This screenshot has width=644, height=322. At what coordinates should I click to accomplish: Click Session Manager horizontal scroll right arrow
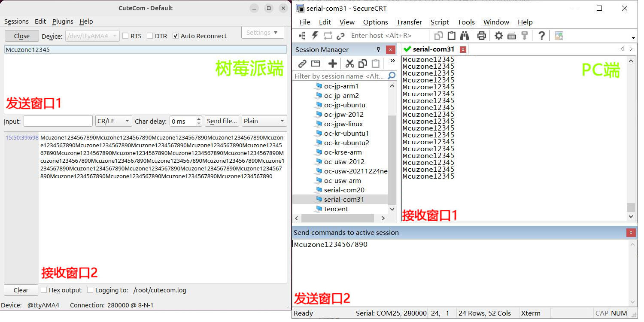click(x=383, y=218)
